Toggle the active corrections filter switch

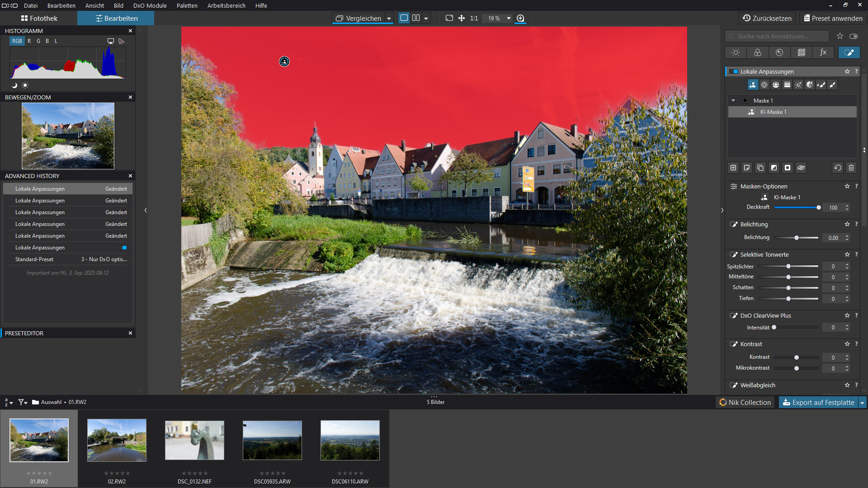[853, 36]
